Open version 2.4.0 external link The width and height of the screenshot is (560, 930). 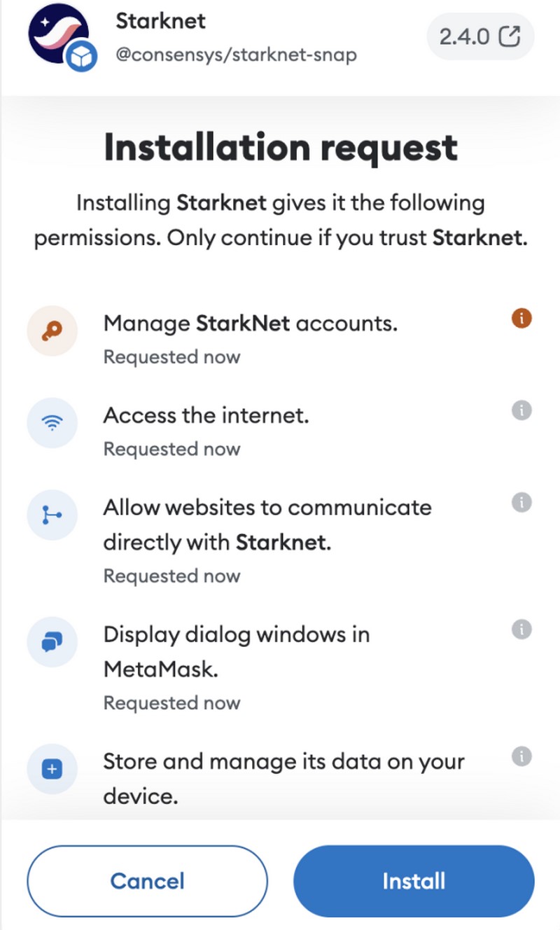[480, 37]
